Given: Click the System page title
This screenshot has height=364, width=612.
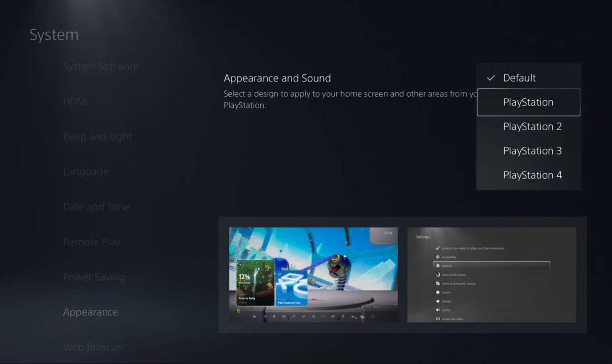Looking at the screenshot, I should click(x=54, y=35).
